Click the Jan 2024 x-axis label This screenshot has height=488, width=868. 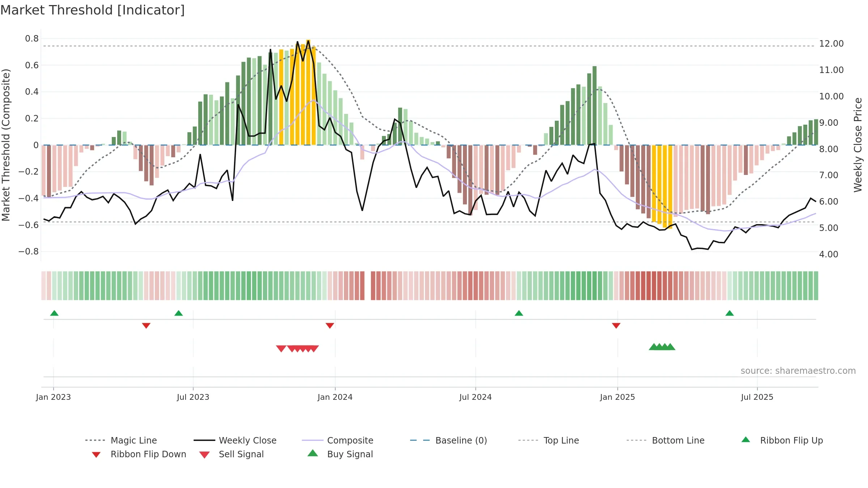pos(335,397)
